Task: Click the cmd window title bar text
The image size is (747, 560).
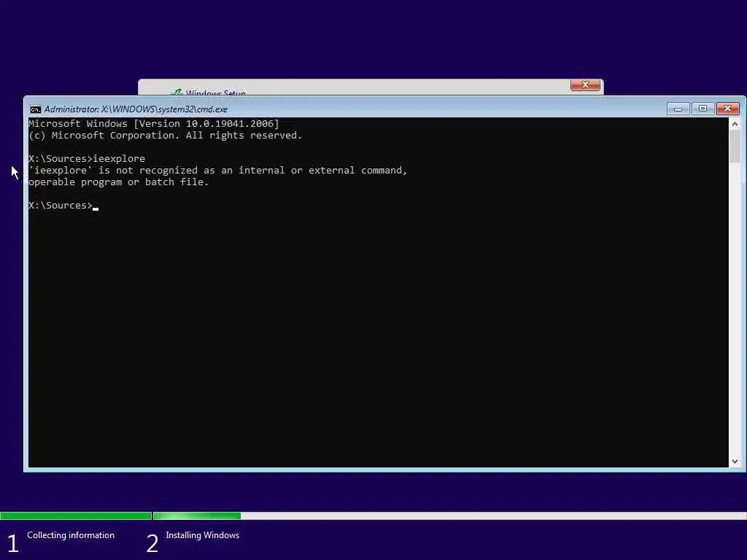Action: (136, 109)
